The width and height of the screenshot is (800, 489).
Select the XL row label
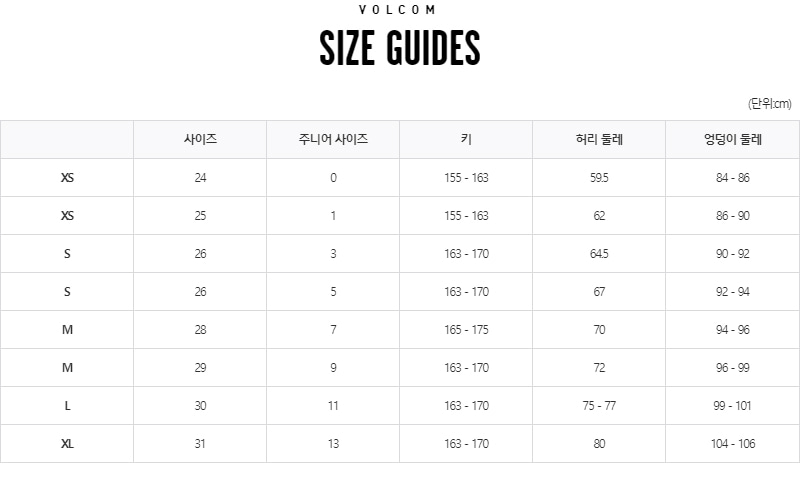[x=67, y=444]
